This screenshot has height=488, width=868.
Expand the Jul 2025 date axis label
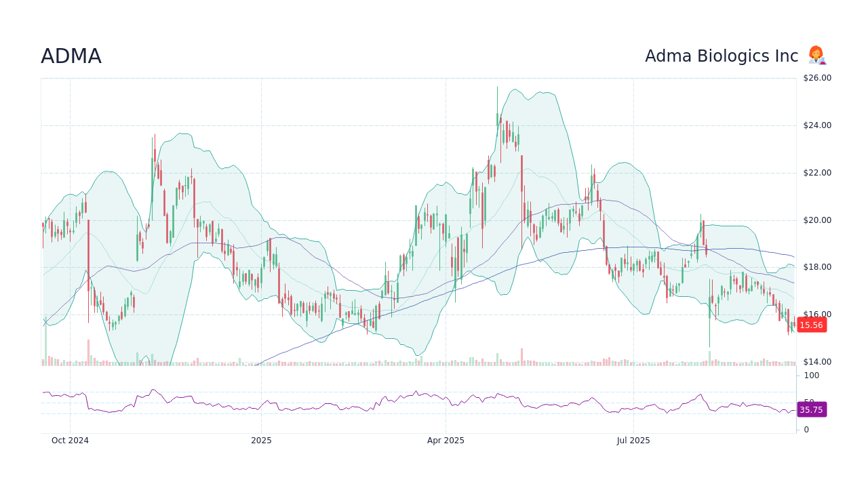click(x=633, y=440)
